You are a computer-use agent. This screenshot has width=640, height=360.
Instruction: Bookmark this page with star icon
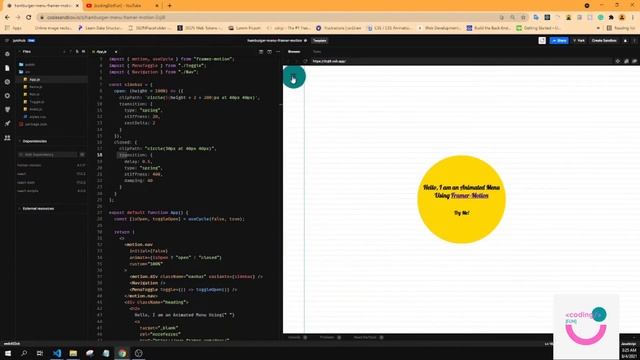pyautogui.click(x=523, y=18)
